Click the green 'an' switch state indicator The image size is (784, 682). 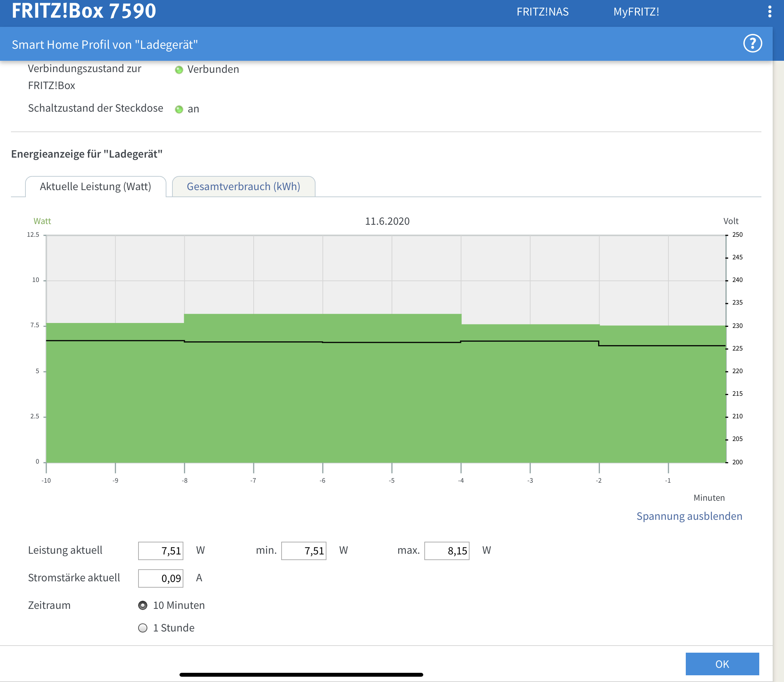(179, 110)
